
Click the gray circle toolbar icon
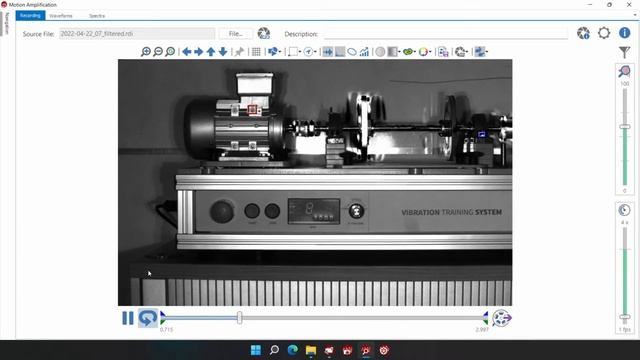(x=380, y=52)
